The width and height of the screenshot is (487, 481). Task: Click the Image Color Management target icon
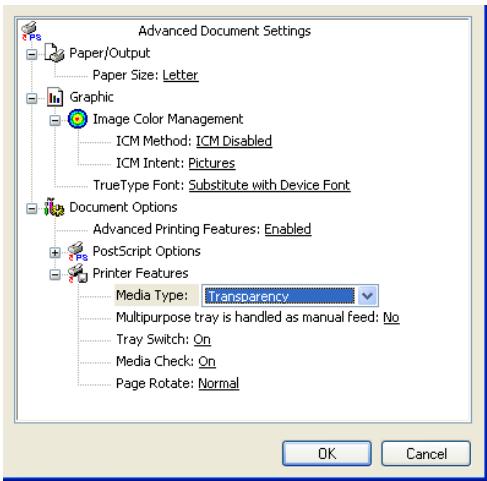(x=78, y=119)
